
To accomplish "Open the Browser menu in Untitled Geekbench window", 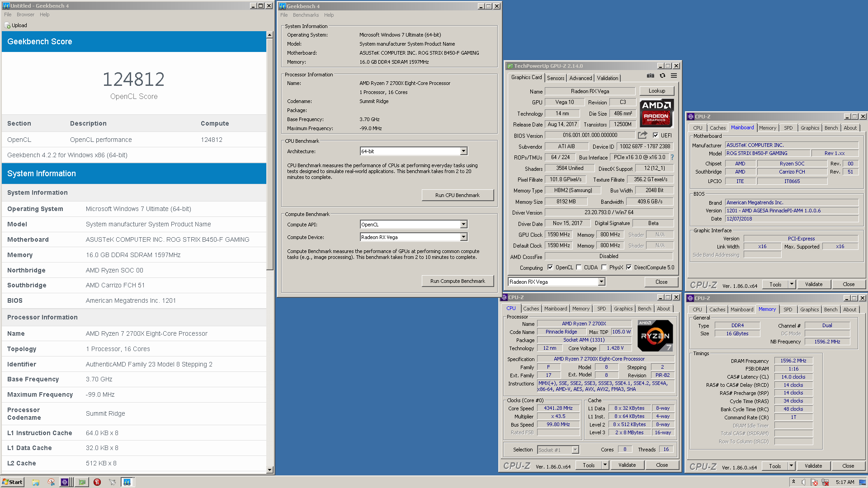I will [x=25, y=14].
